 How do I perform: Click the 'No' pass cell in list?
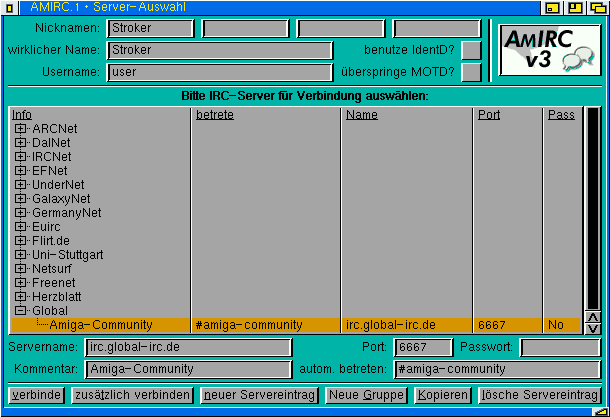556,325
